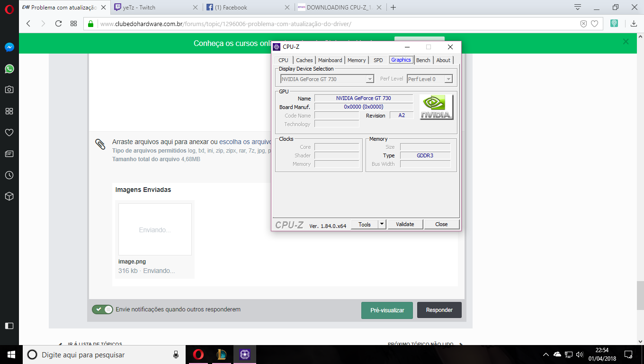Reload the current page
The height and width of the screenshot is (364, 644).
[59, 24]
